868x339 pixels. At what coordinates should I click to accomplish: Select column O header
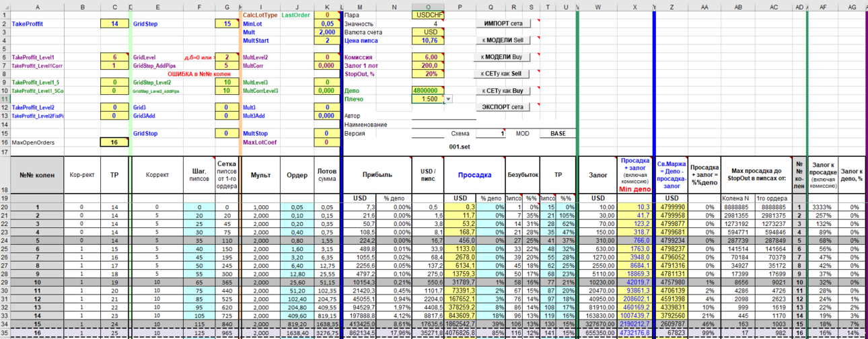(x=428, y=6)
